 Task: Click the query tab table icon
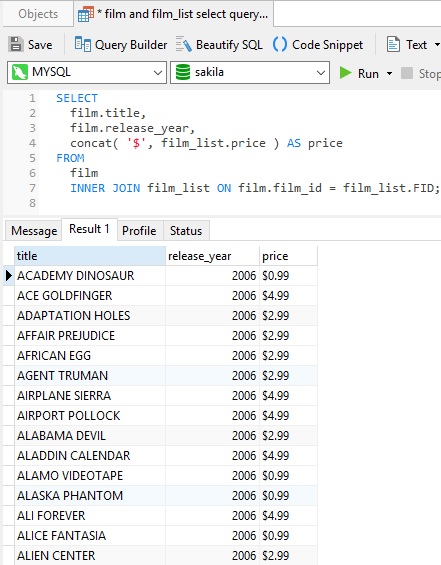click(86, 14)
